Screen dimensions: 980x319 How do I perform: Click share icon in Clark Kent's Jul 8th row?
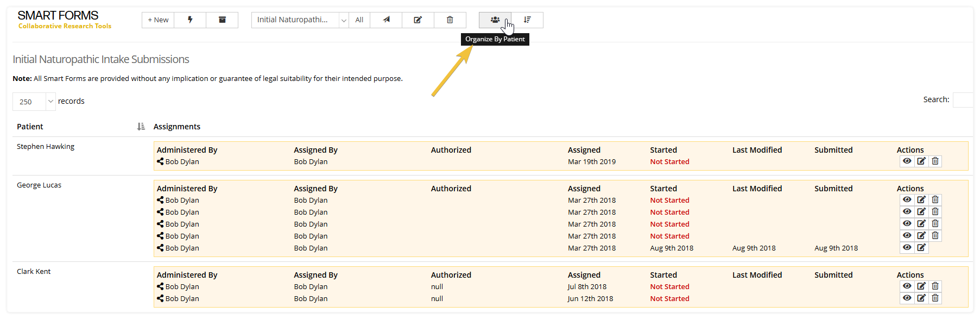tap(160, 286)
